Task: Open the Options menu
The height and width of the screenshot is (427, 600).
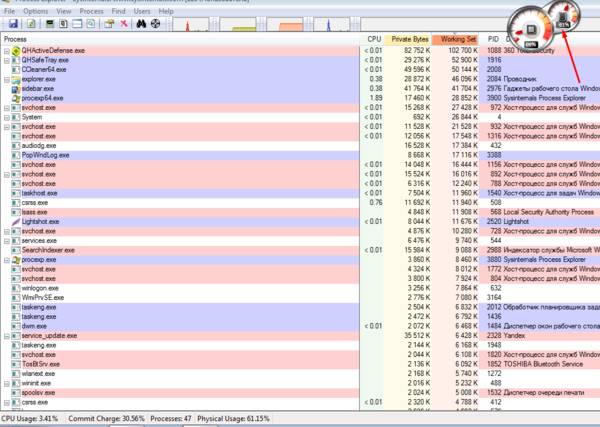Action: pos(36,11)
